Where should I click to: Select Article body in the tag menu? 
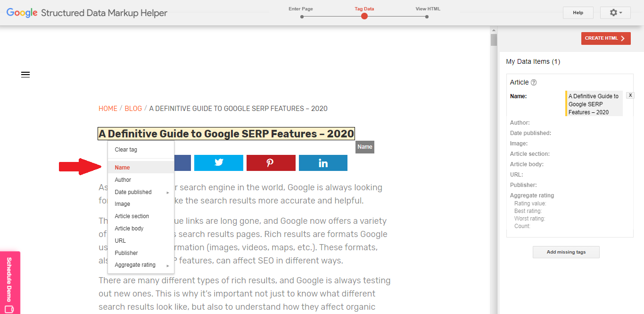pos(141,229)
